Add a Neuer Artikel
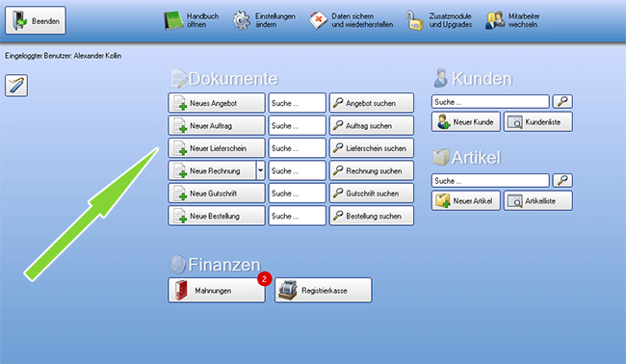 (465, 200)
